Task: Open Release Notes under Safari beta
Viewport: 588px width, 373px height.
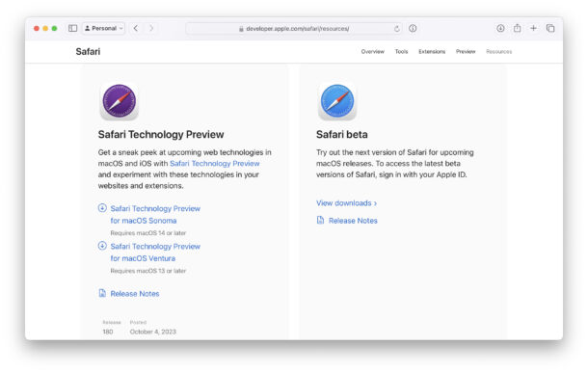Action: [353, 221]
